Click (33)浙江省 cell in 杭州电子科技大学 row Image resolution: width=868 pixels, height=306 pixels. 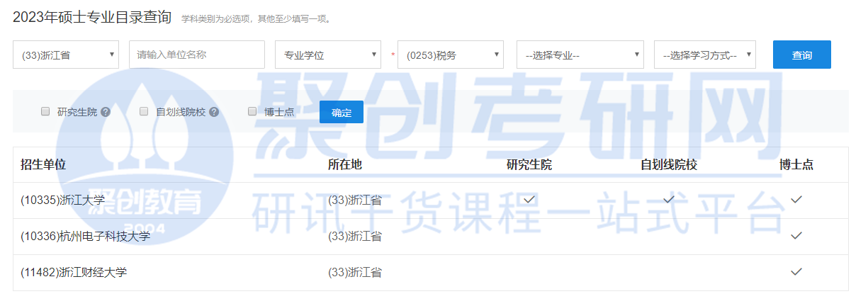[355, 236]
